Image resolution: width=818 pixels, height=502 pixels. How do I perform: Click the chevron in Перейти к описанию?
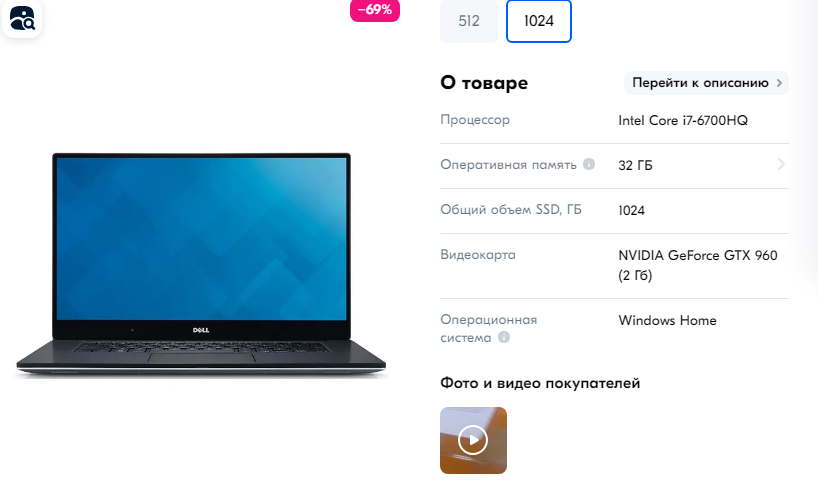point(779,83)
